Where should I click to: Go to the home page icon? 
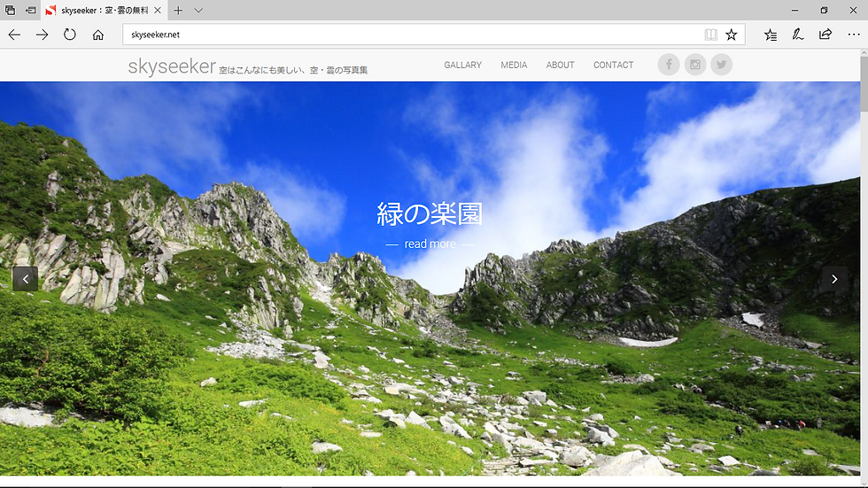coord(98,35)
